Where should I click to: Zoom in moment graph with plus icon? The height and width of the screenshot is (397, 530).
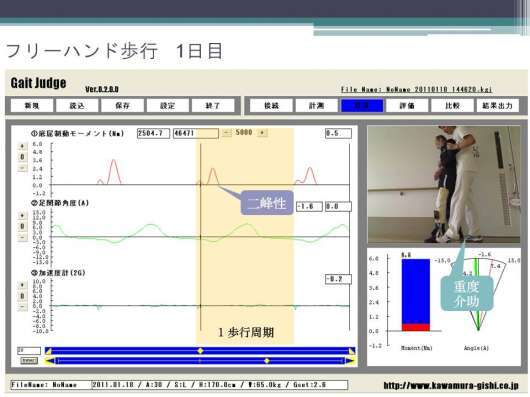tap(22, 146)
